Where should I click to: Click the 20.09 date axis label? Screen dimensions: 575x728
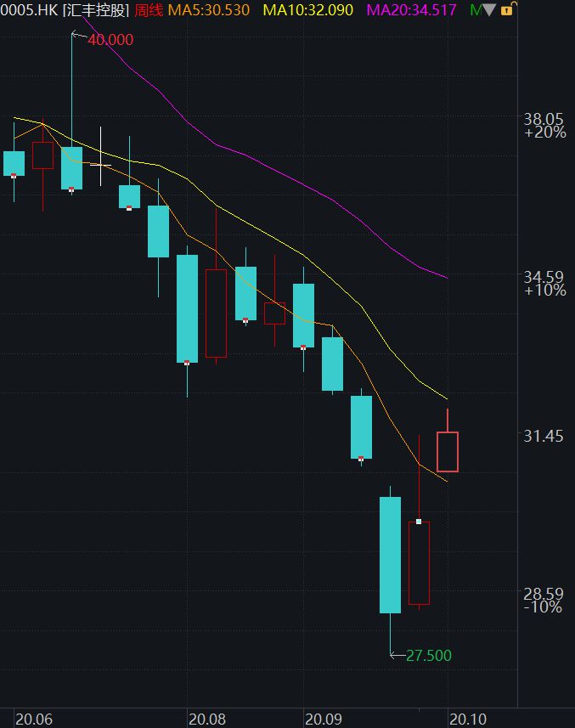tap(323, 720)
